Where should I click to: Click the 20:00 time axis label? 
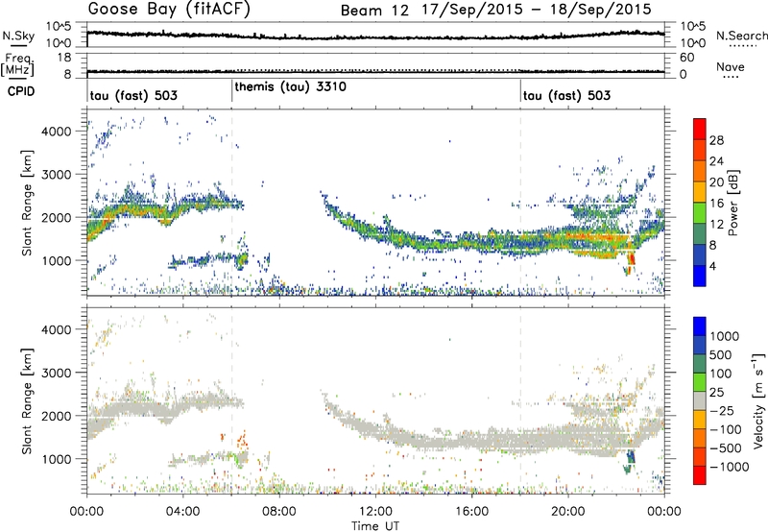(568, 512)
